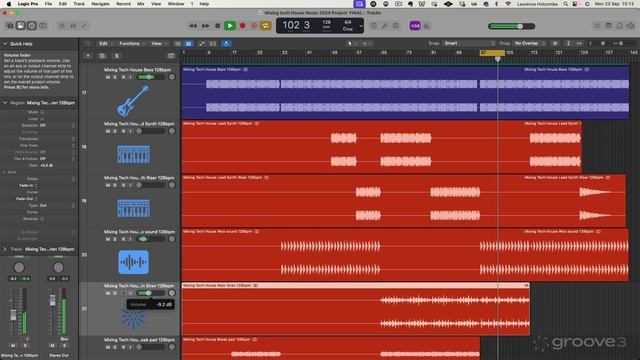Click the Duplicate Track button
This screenshot has height=360, width=640.
click(x=102, y=56)
